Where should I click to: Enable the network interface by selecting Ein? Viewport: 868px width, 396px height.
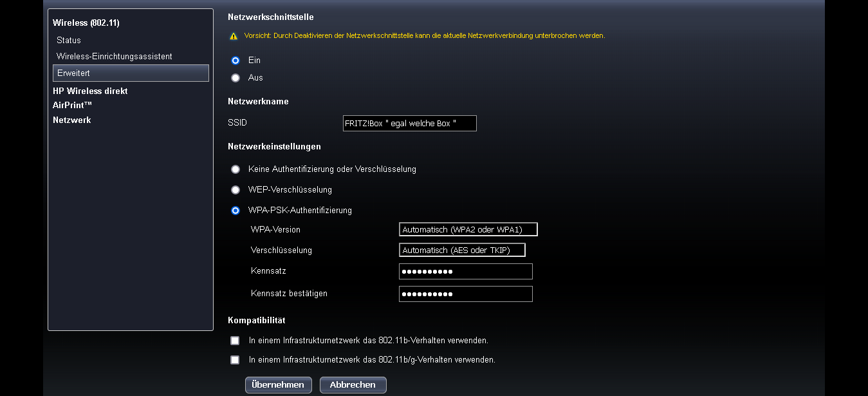pyautogui.click(x=235, y=60)
